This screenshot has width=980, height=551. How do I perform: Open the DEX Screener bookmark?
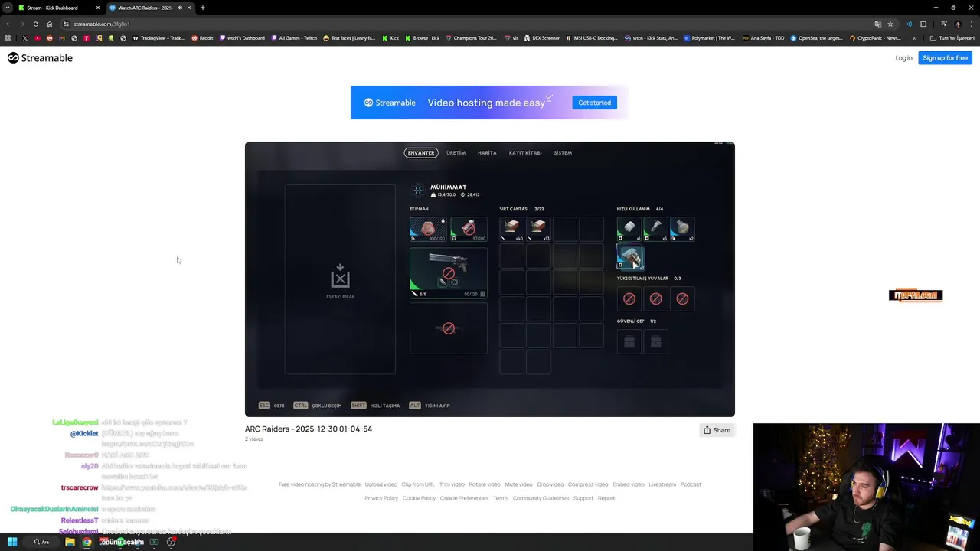click(542, 38)
